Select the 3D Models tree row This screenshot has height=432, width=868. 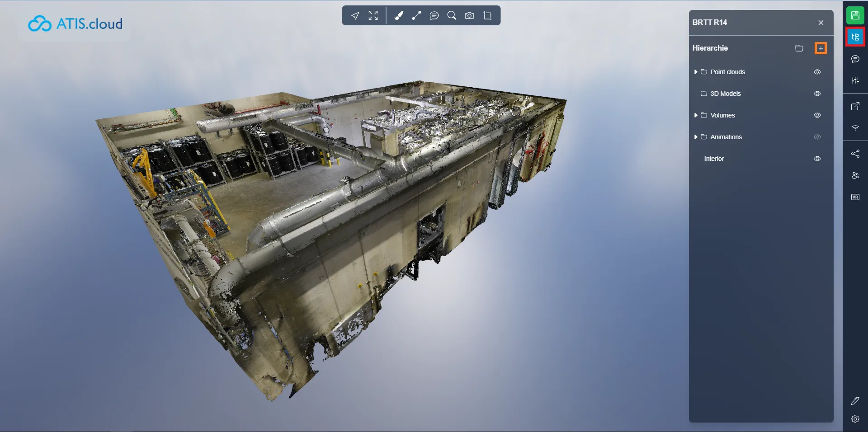[761, 94]
